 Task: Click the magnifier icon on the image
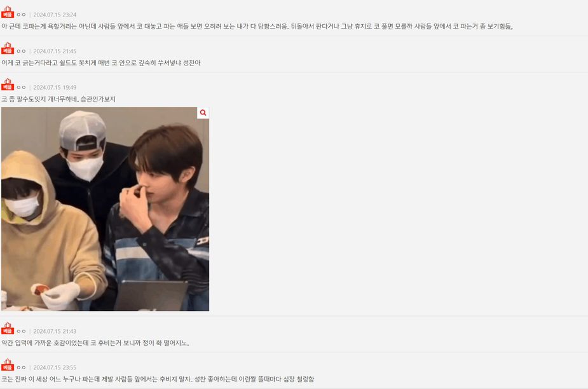(203, 113)
